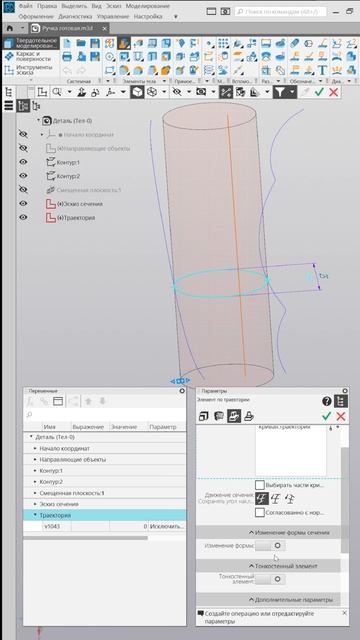Enable 'Выбирать части кри...' checkbox
The height and width of the screenshot is (640, 360).
(260, 485)
